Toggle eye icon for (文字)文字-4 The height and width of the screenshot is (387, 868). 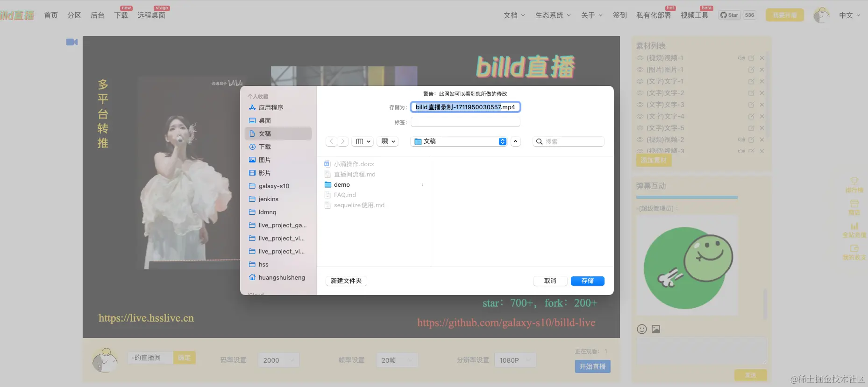point(640,116)
